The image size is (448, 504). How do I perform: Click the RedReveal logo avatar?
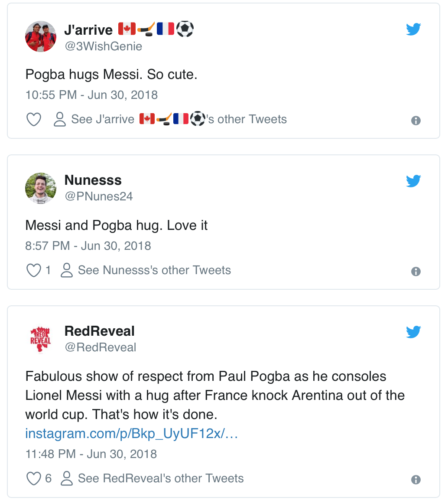pos(41,339)
